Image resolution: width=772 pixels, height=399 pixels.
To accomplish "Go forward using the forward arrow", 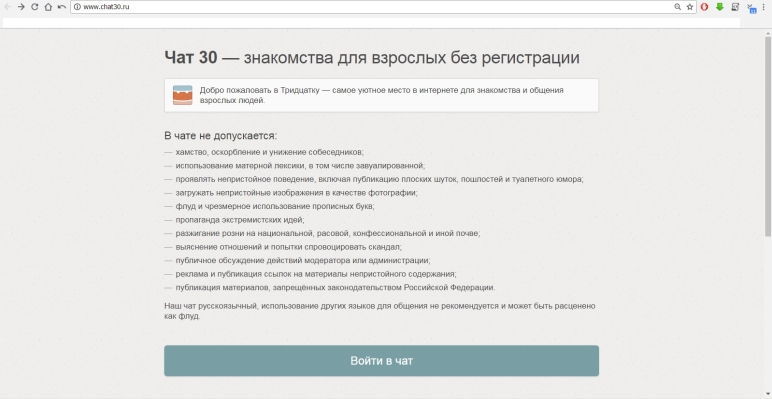I will pyautogui.click(x=21, y=7).
